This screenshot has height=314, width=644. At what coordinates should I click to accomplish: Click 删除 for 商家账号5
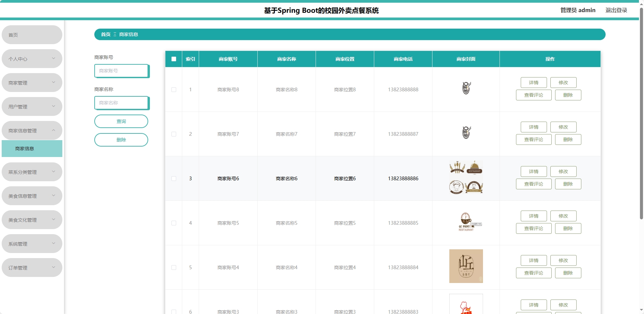point(568,228)
